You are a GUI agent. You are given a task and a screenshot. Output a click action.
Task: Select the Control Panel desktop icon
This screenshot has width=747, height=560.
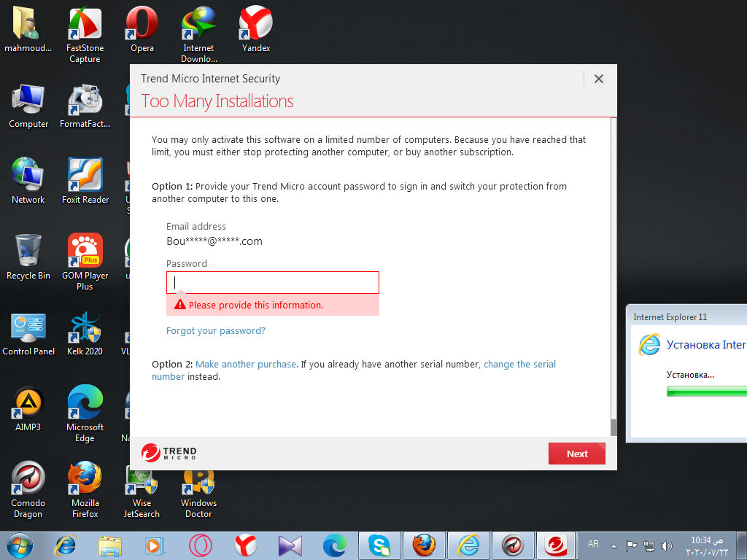[x=28, y=333]
